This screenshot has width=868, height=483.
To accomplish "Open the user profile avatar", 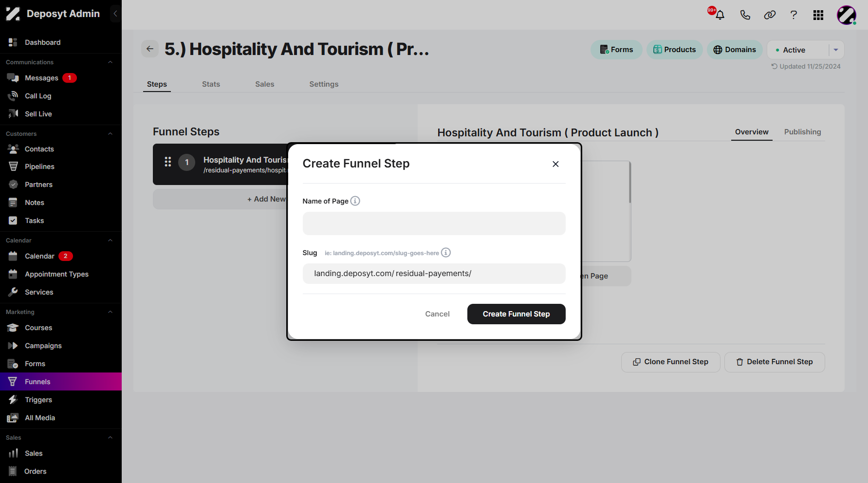I will click(847, 15).
